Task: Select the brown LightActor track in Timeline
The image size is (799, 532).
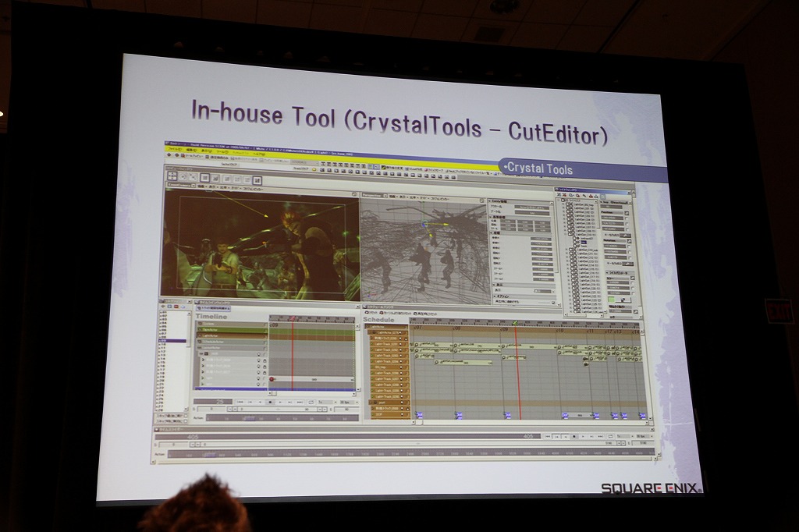Action: [231, 336]
